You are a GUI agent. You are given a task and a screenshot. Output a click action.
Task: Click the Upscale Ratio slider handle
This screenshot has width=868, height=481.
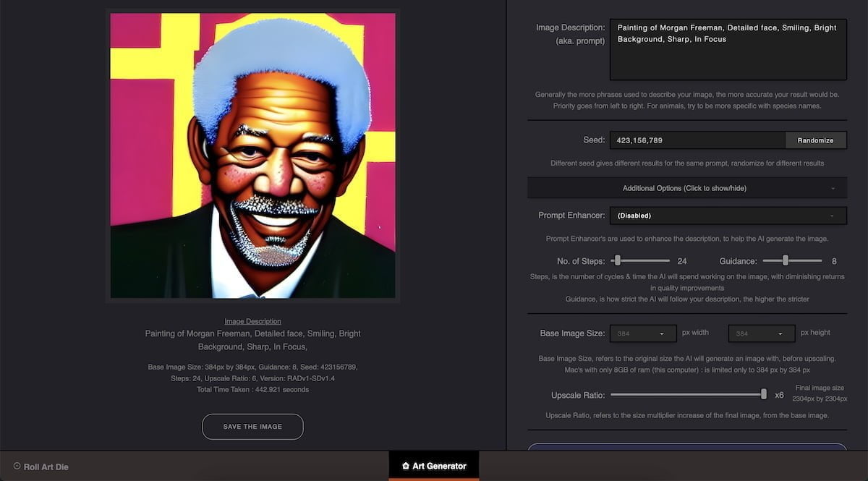click(x=763, y=394)
